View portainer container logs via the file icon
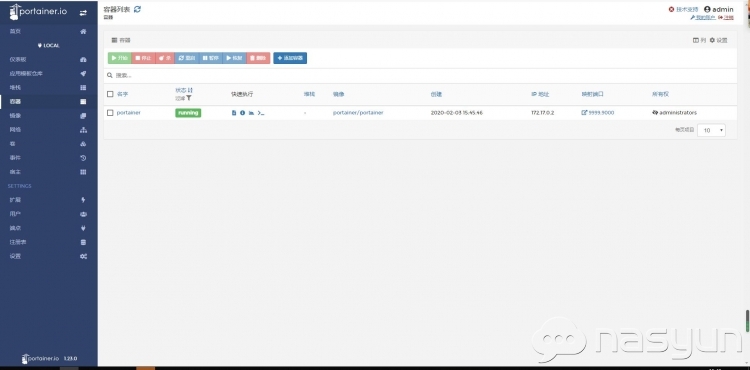750x370 pixels. 234,113
